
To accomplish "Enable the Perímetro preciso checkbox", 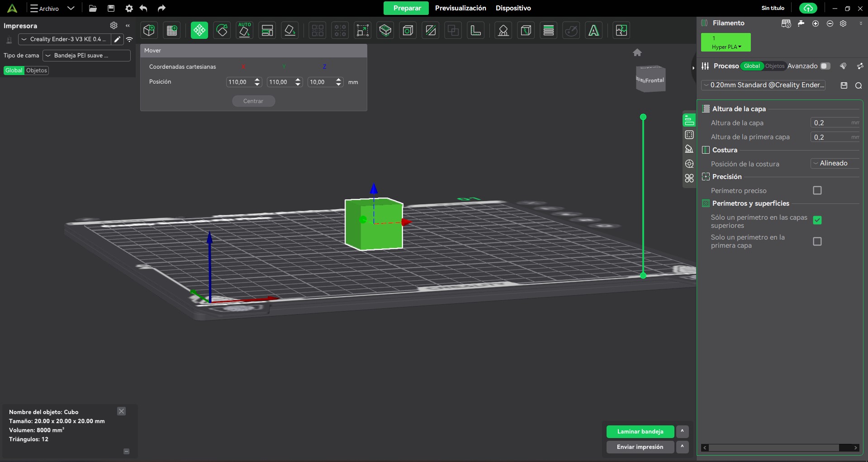I will (x=817, y=190).
